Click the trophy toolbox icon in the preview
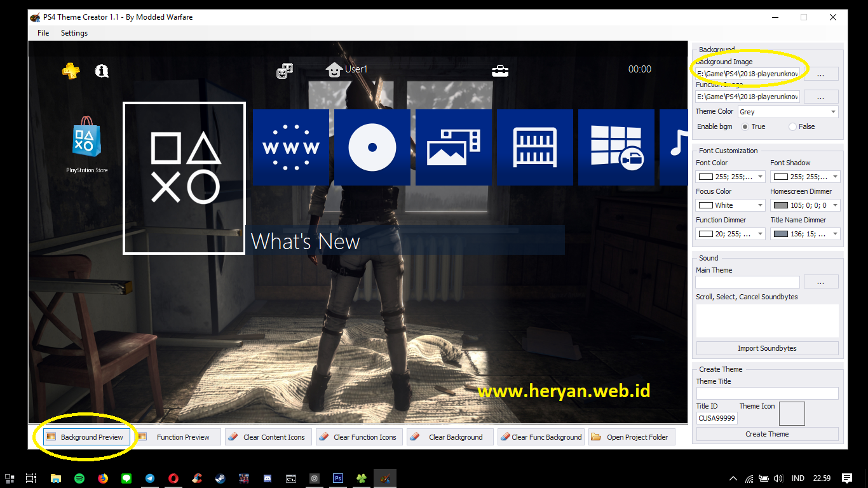Image resolution: width=868 pixels, height=488 pixels. 500,71
